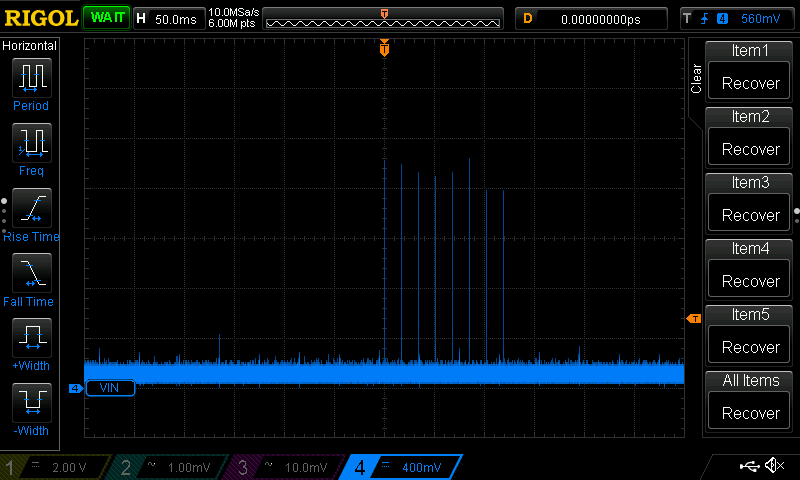Select the Rise Time measurement icon
Screen dimensions: 800x480
point(32,208)
